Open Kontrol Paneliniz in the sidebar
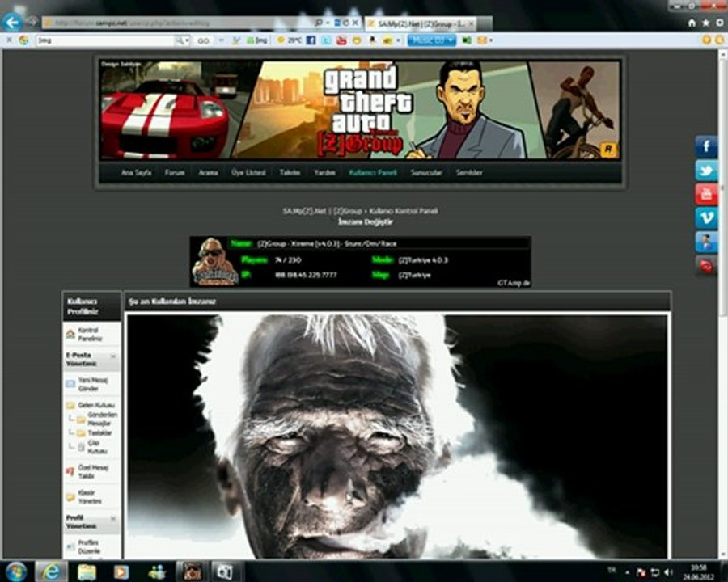This screenshot has width=728, height=582. [90, 334]
